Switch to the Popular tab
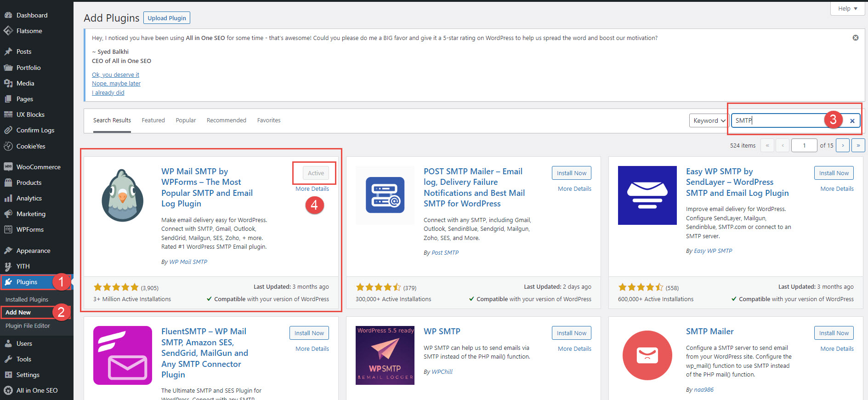Viewport: 868px width, 400px height. (186, 120)
